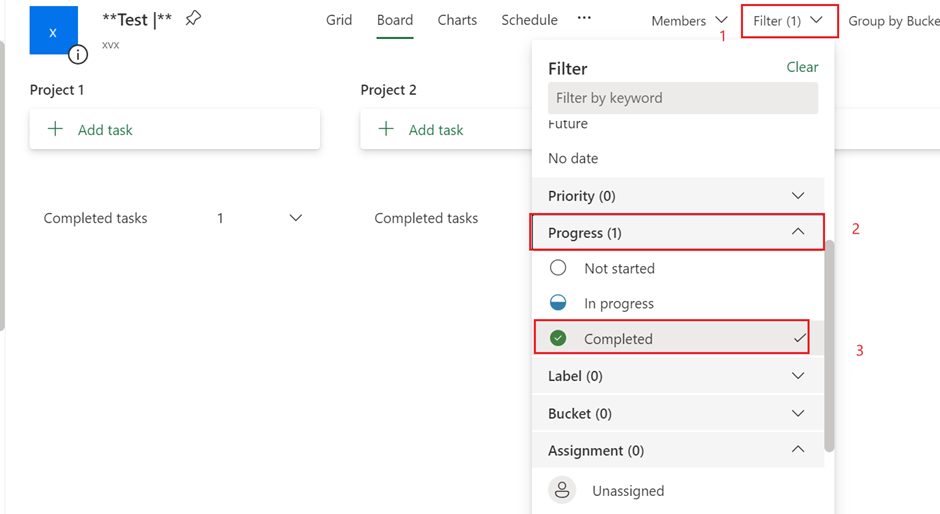
Task: Expand the Bucket filter section
Action: pos(797,413)
